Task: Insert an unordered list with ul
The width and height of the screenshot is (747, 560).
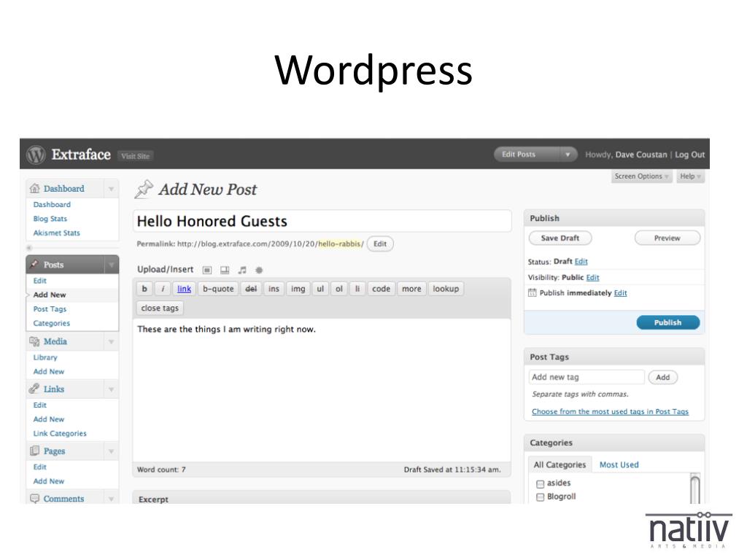Action: [321, 289]
